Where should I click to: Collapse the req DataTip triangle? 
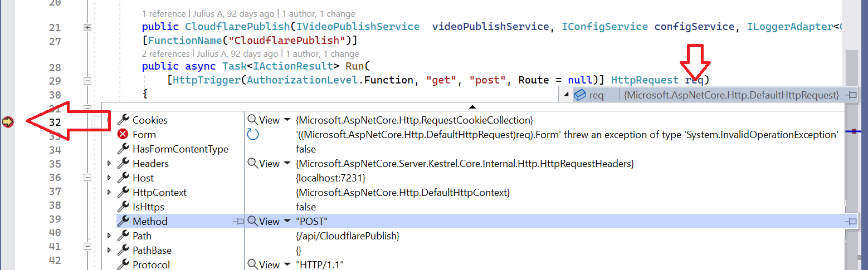[x=567, y=95]
